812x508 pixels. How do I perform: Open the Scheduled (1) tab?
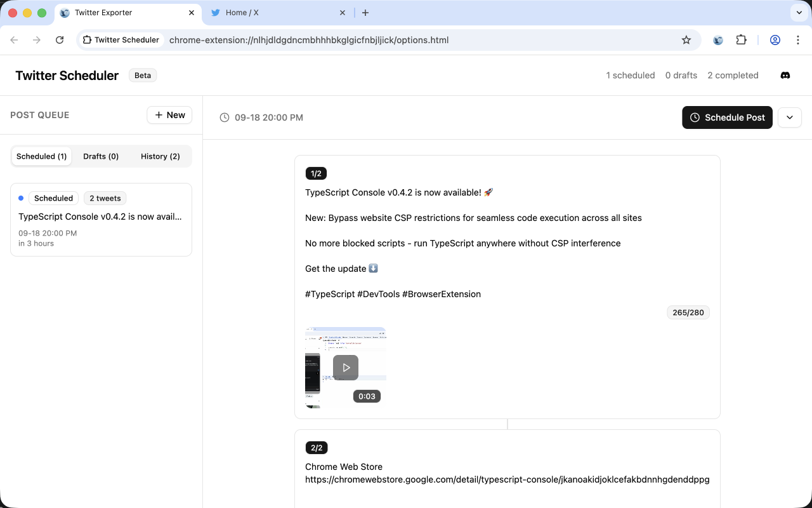coord(42,156)
